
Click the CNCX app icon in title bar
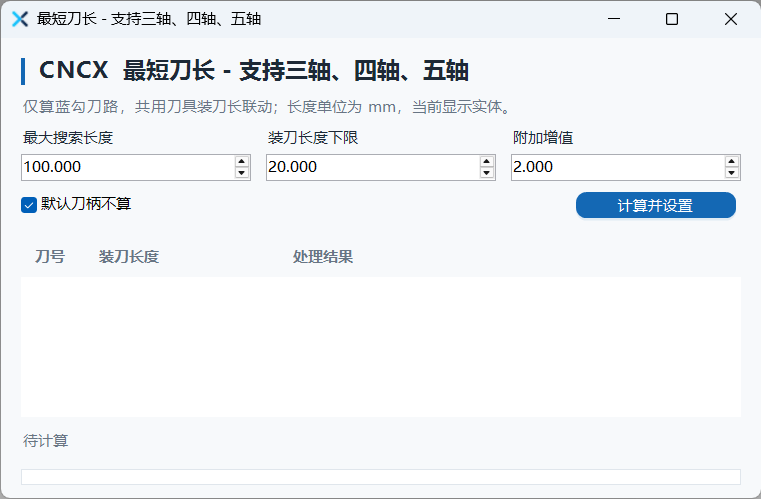click(20, 19)
